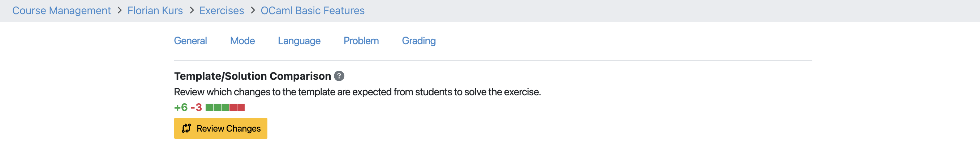Viewport: 980px width, 145px height.
Task: Click the Template/Solution Comparison heading
Action: 253,76
